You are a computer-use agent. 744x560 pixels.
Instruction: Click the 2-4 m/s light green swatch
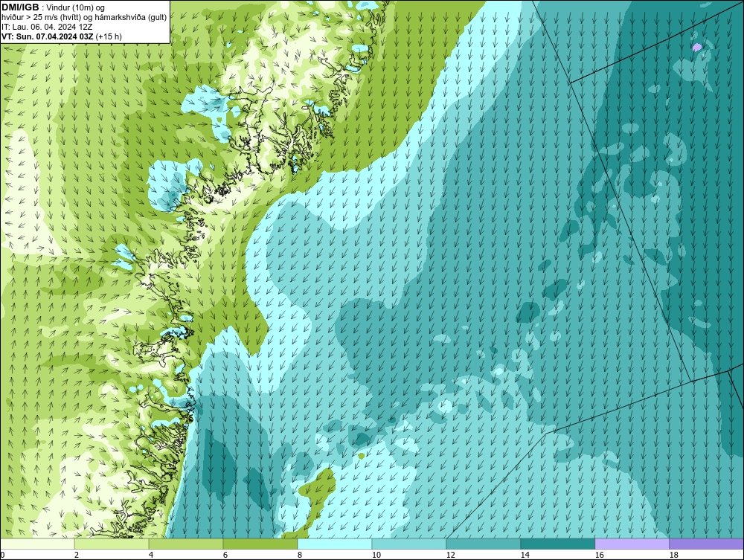tap(112, 544)
